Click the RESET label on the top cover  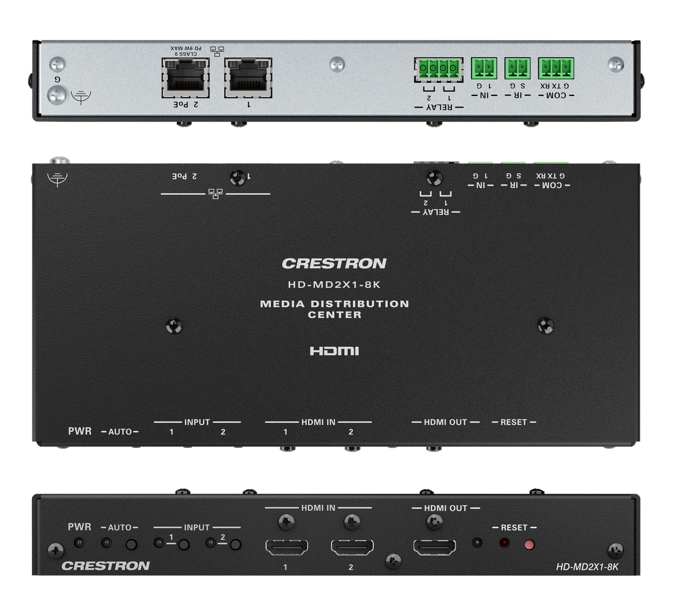514,422
